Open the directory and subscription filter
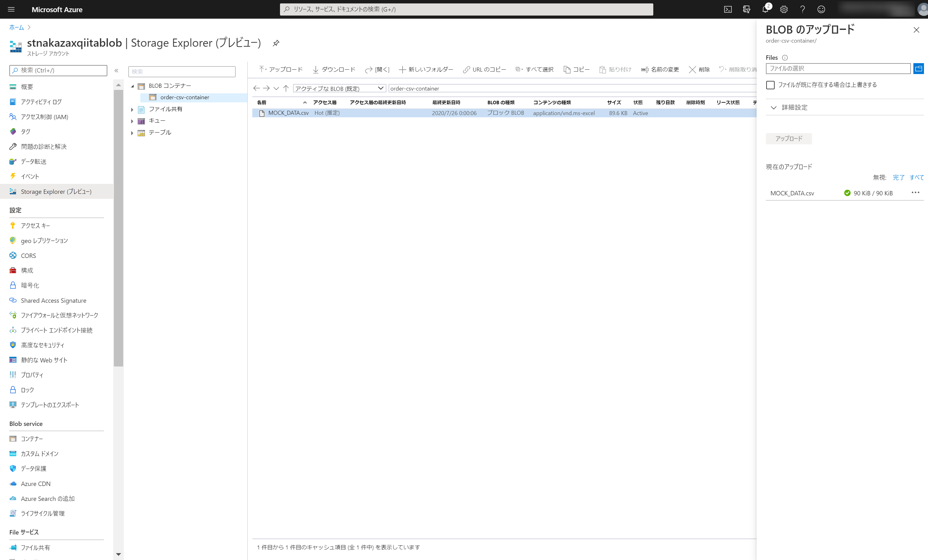Screen dimensions: 928x560 pos(746,9)
